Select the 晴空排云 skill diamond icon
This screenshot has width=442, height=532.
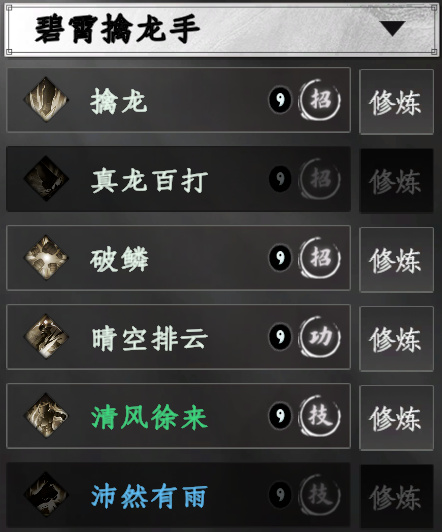[x=46, y=337]
